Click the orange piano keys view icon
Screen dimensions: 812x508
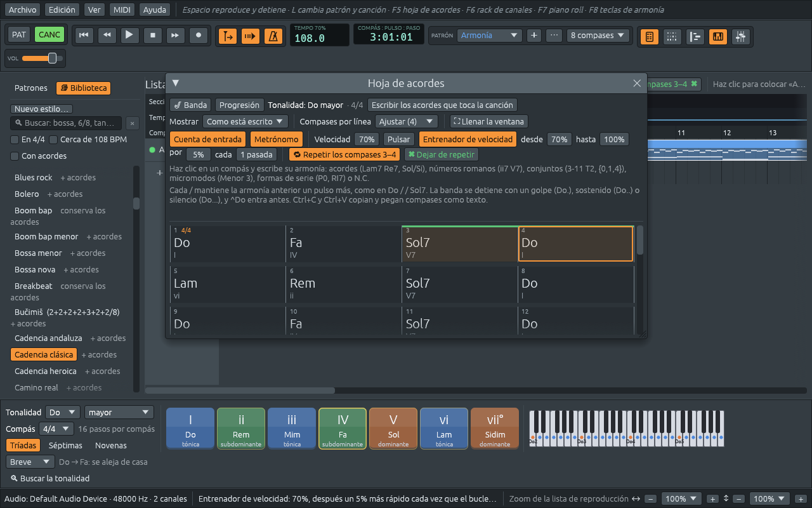[718, 37]
